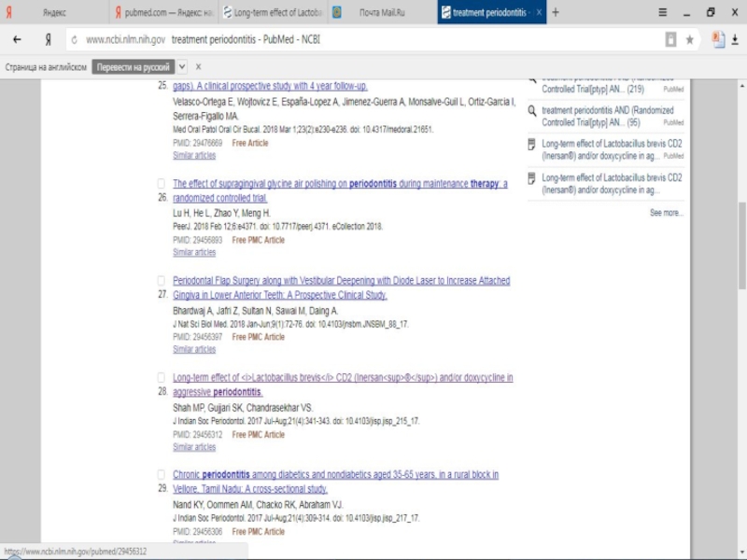Click the magnifier icon beside the (95) search

pos(532,110)
